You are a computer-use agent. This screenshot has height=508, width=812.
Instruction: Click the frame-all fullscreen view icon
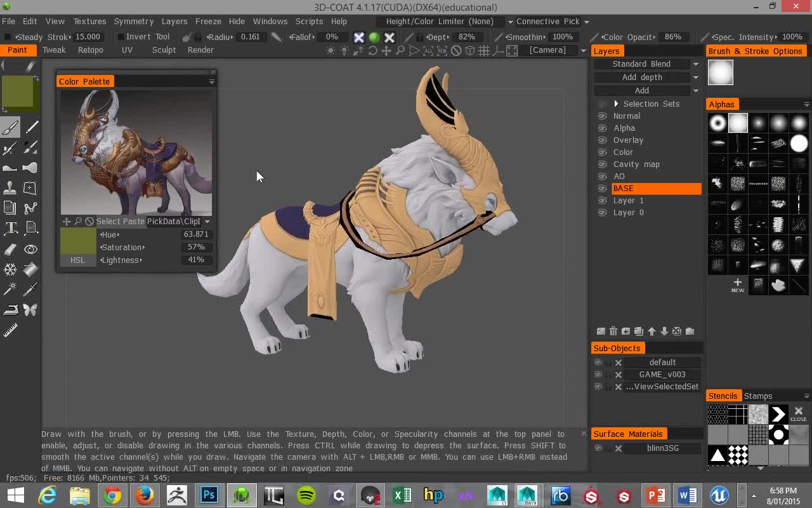(x=512, y=51)
